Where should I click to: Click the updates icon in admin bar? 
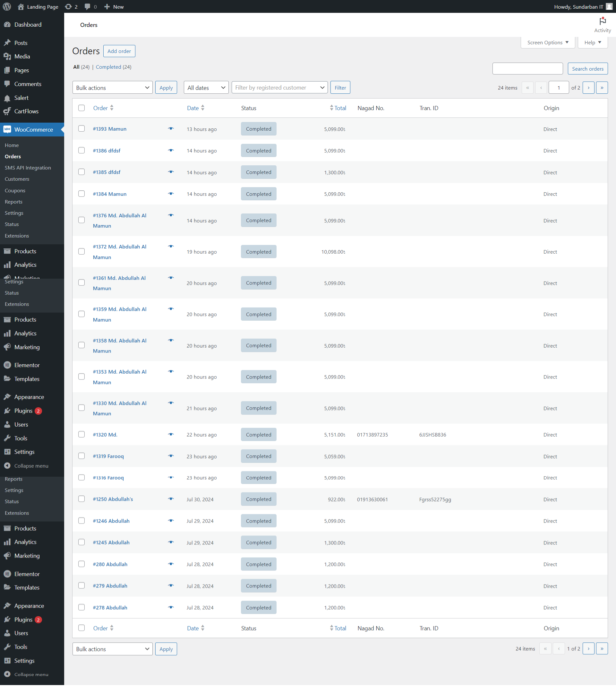pyautogui.click(x=69, y=6)
